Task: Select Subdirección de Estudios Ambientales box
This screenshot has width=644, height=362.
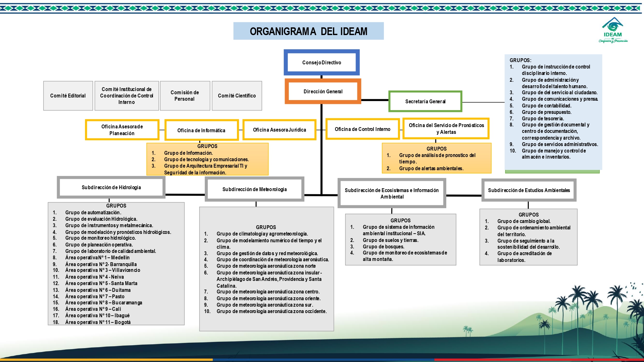Action: coord(529,190)
